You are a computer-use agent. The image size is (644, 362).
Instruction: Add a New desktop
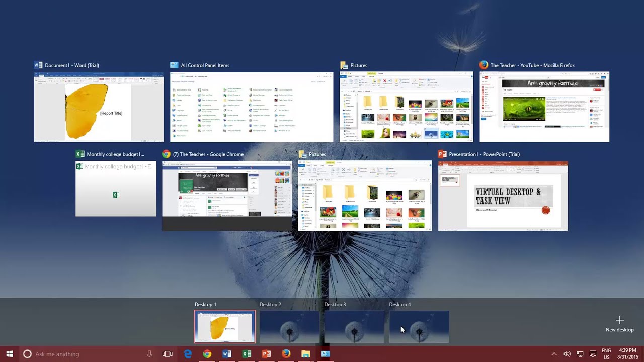[x=619, y=324]
